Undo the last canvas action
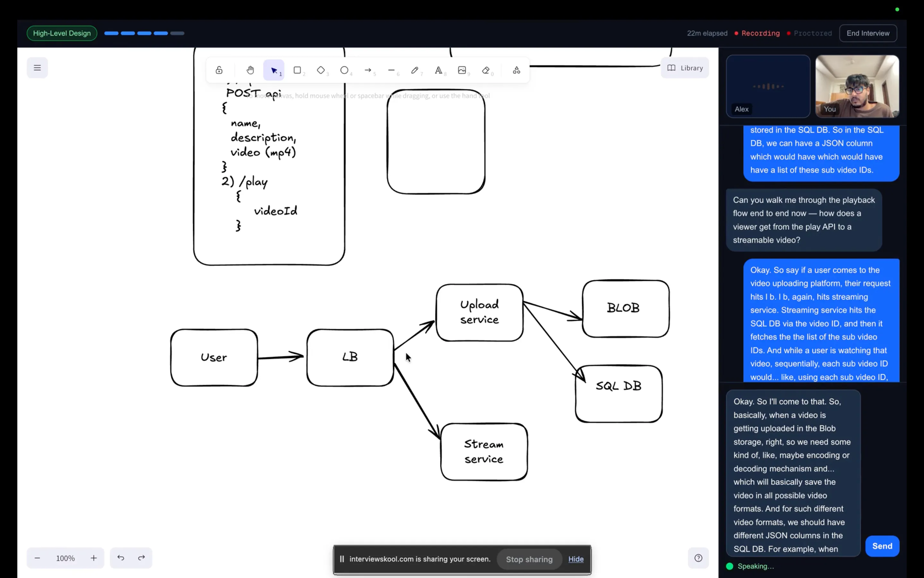Screen dimensions: 924x578 [121, 558]
